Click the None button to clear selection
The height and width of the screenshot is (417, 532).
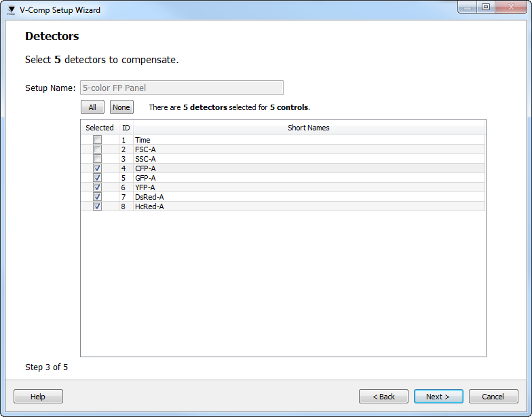(121, 107)
